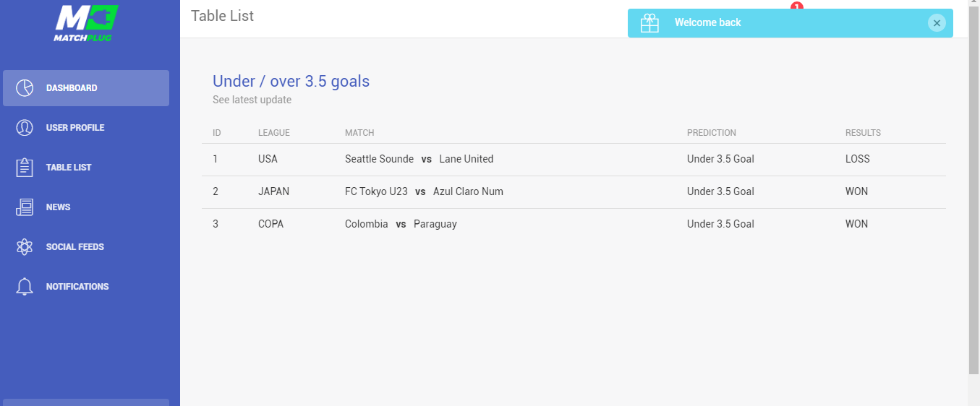
Task: Click the PREDICTION column header
Action: [x=712, y=133]
